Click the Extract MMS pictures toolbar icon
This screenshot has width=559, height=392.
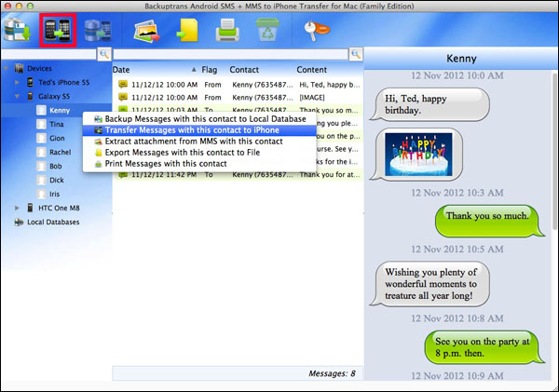point(146,31)
